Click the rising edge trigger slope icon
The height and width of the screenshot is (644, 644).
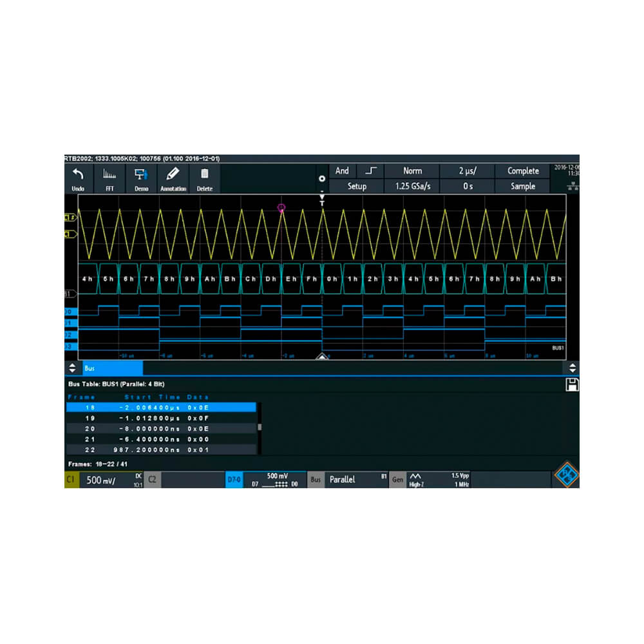[370, 171]
